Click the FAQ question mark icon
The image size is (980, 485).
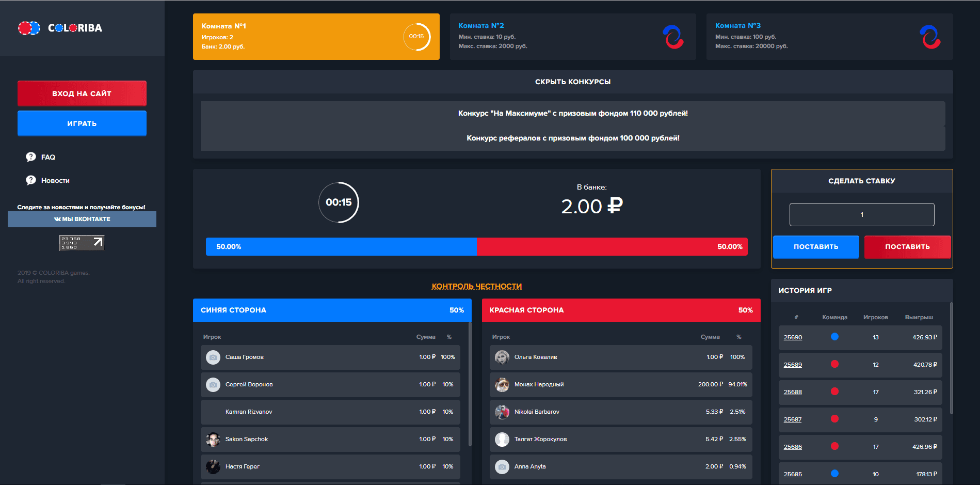(x=31, y=157)
